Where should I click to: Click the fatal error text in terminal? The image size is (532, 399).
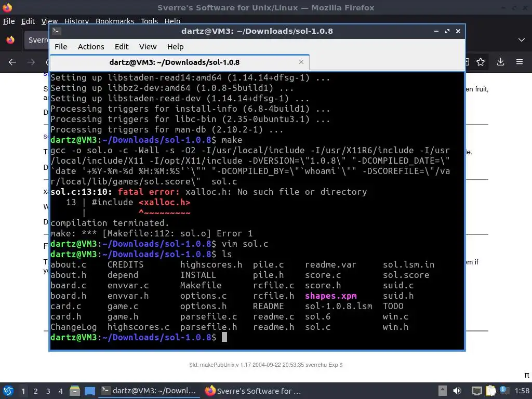[x=149, y=192]
